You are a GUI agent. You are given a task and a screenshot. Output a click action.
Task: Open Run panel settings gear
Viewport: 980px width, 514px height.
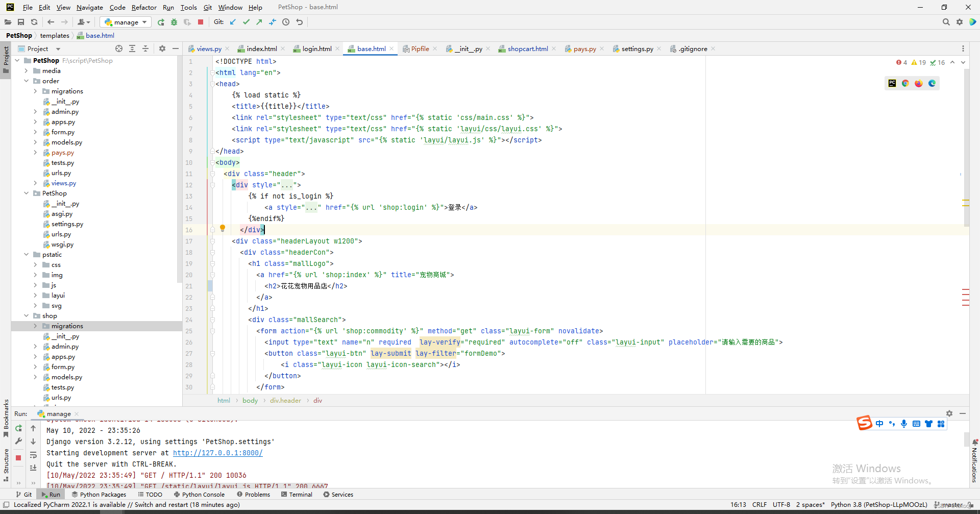click(949, 413)
